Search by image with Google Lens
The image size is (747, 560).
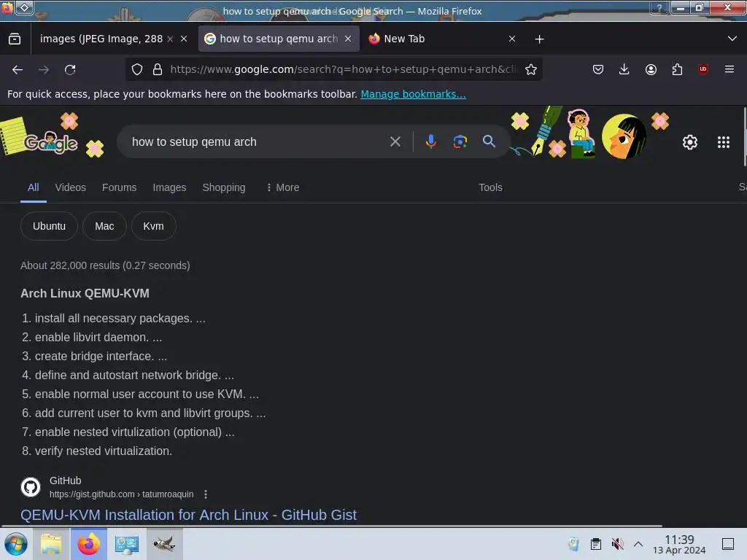tap(460, 141)
